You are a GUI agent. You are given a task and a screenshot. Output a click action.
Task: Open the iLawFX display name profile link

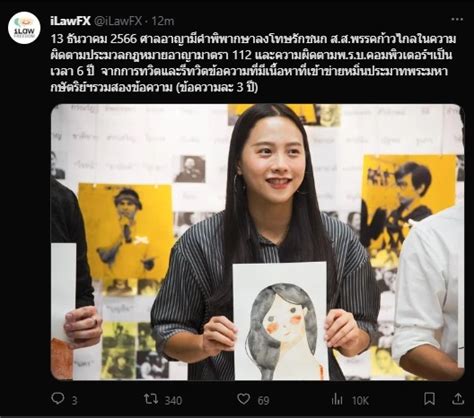point(70,21)
